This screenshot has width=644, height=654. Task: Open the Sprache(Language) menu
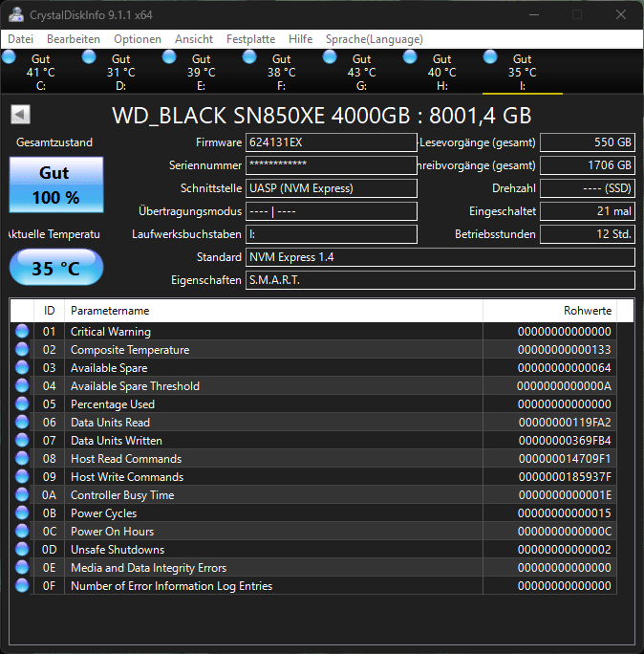374,39
